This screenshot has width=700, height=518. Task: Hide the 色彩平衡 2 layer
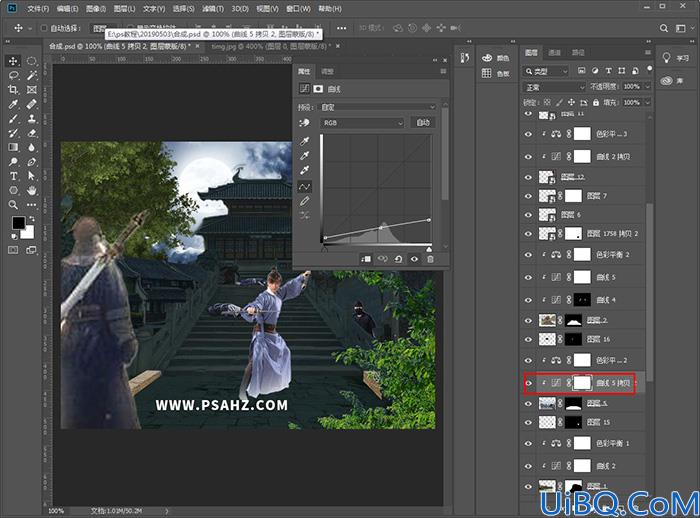[x=528, y=255]
